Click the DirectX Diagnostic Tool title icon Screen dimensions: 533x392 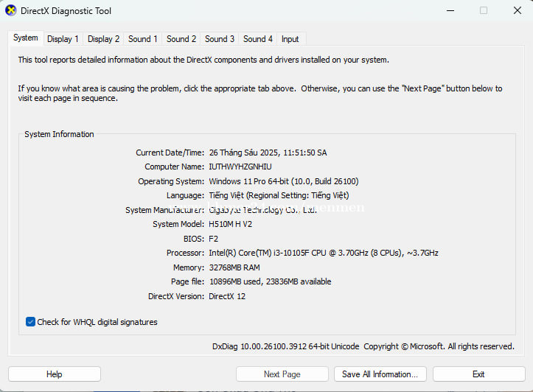tap(11, 10)
